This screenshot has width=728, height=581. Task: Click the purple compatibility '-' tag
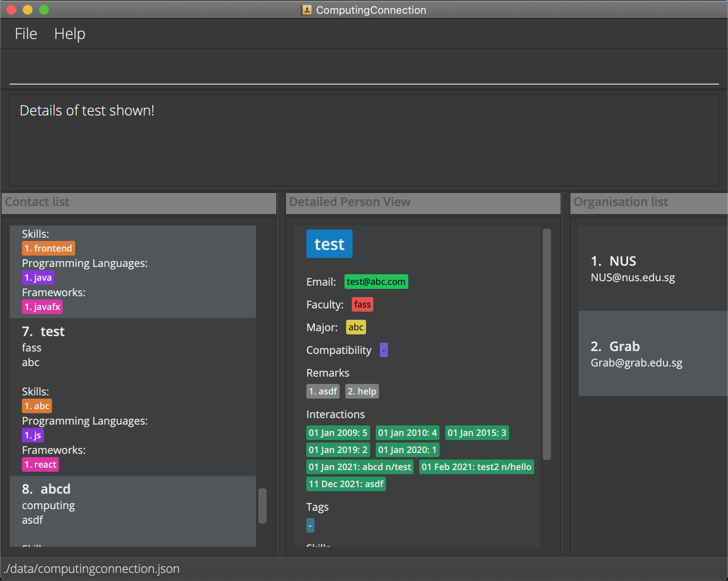pyautogui.click(x=383, y=350)
